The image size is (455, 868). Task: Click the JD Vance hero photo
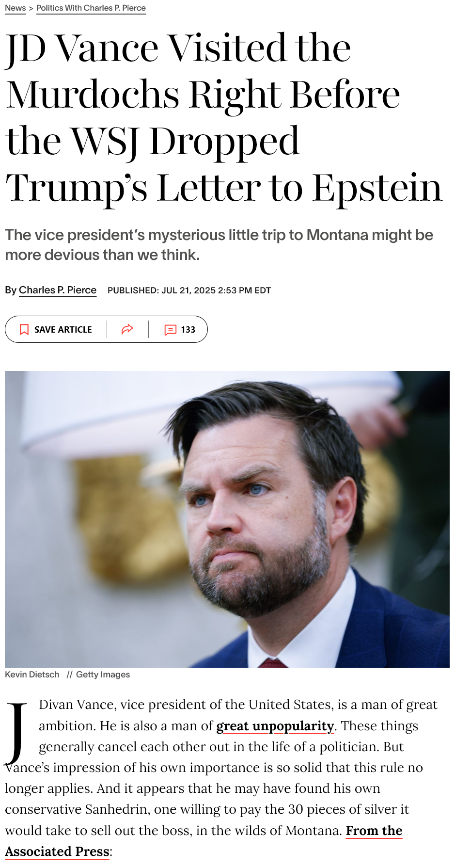(227, 519)
